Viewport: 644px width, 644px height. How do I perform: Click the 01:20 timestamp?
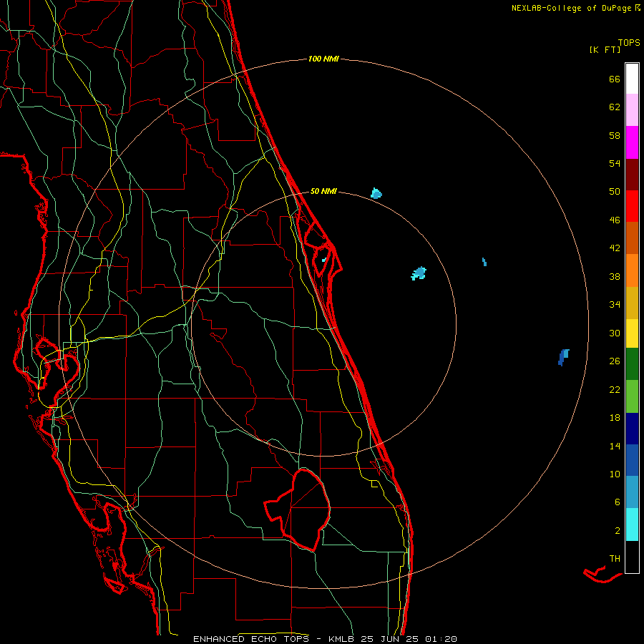click(441, 639)
